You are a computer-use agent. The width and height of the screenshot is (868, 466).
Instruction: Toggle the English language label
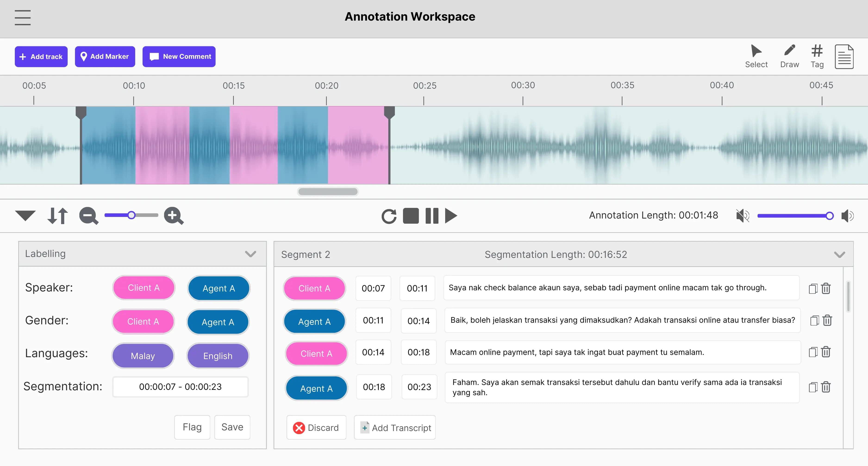pos(218,356)
